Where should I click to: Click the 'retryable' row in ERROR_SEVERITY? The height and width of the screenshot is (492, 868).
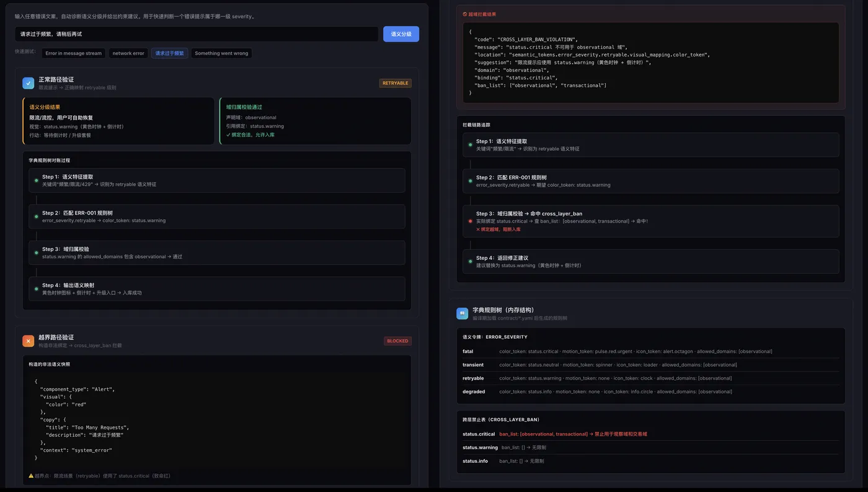pos(650,378)
